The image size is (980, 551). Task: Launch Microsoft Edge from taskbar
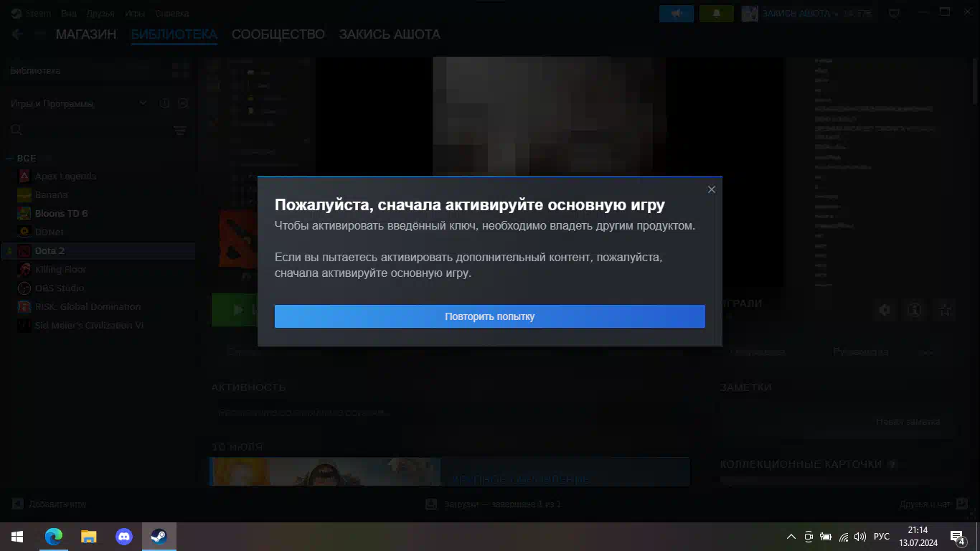tap(54, 537)
